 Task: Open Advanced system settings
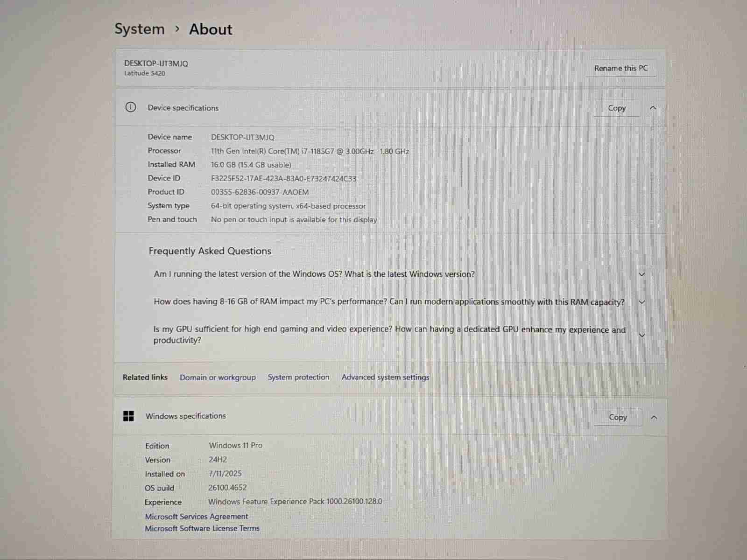(x=385, y=377)
